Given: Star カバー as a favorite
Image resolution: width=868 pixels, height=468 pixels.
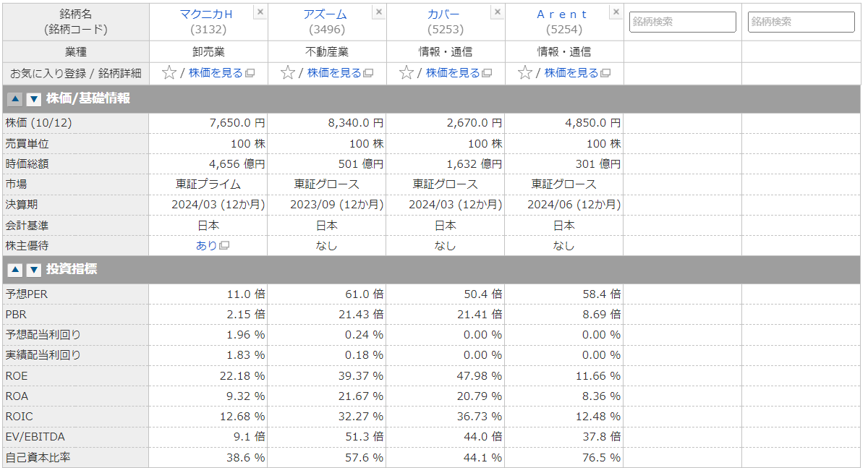Looking at the screenshot, I should (x=407, y=72).
